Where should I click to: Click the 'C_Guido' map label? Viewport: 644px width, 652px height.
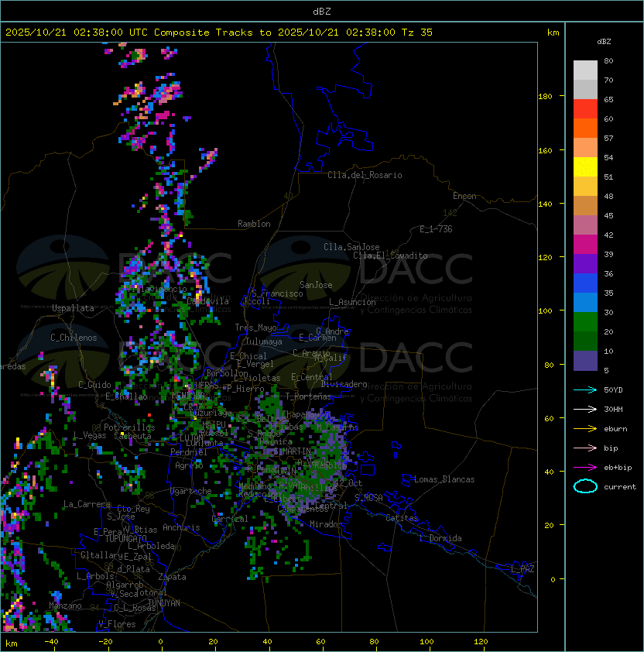click(94, 385)
